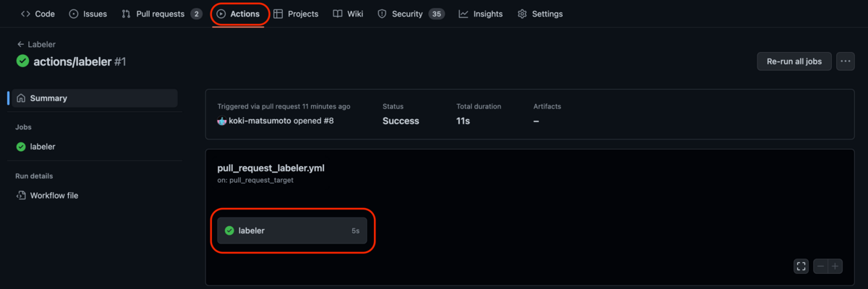Open Workflow file in sidebar
The width and height of the screenshot is (868, 289).
[x=95, y=195]
